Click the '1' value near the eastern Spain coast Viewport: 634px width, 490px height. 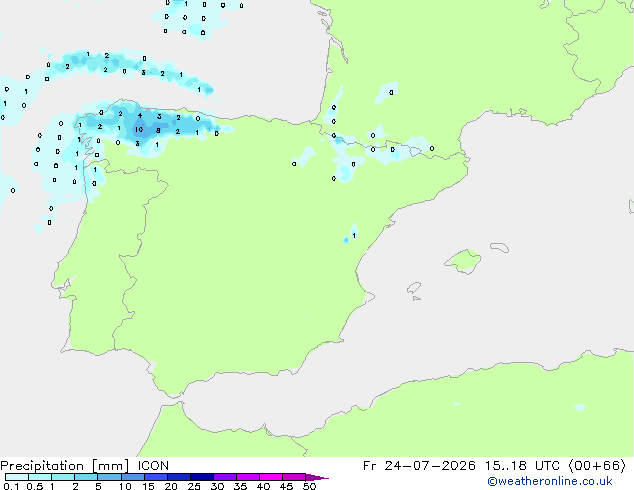click(354, 235)
